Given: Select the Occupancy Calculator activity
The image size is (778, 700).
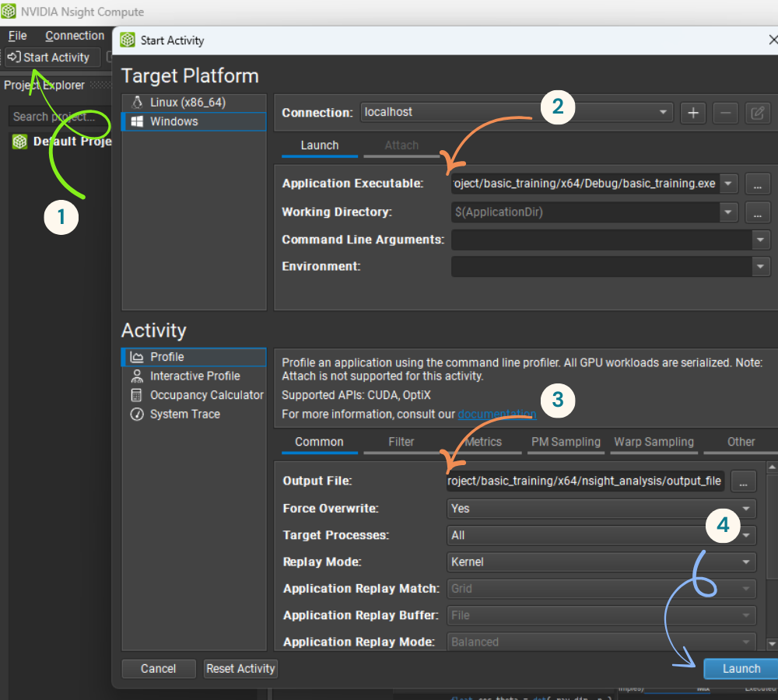Looking at the screenshot, I should point(194,395).
